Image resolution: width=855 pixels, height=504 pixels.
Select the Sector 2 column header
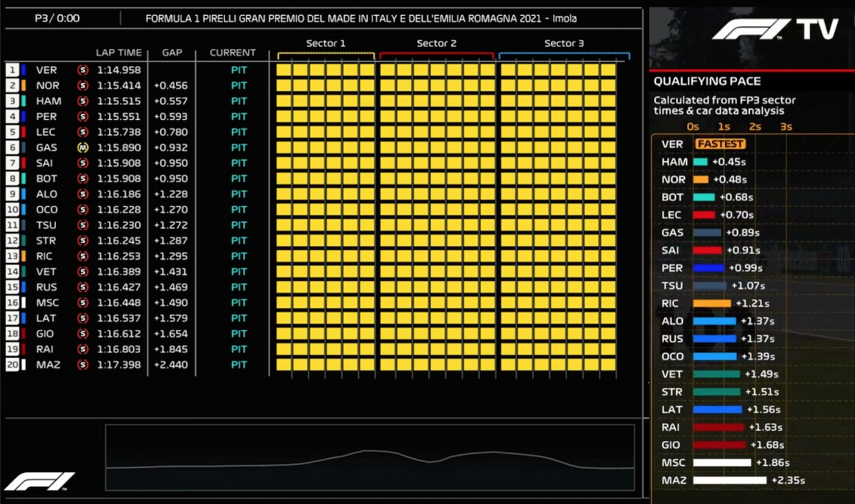[436, 43]
